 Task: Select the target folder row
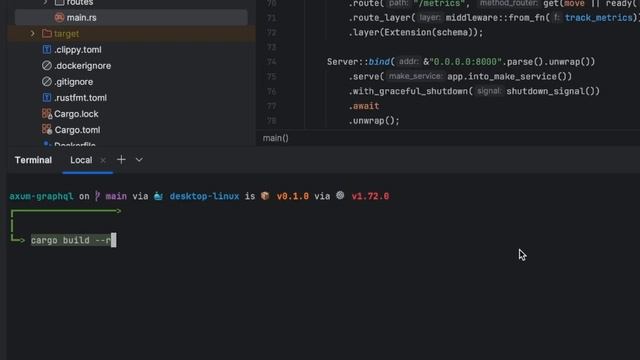131,33
